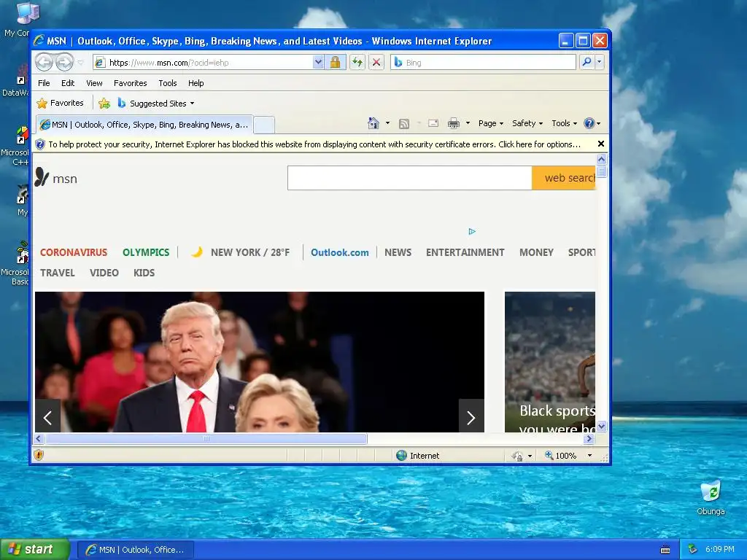Click the Bing search box in toolbar
The width and height of the screenshot is (747, 560).
point(483,63)
